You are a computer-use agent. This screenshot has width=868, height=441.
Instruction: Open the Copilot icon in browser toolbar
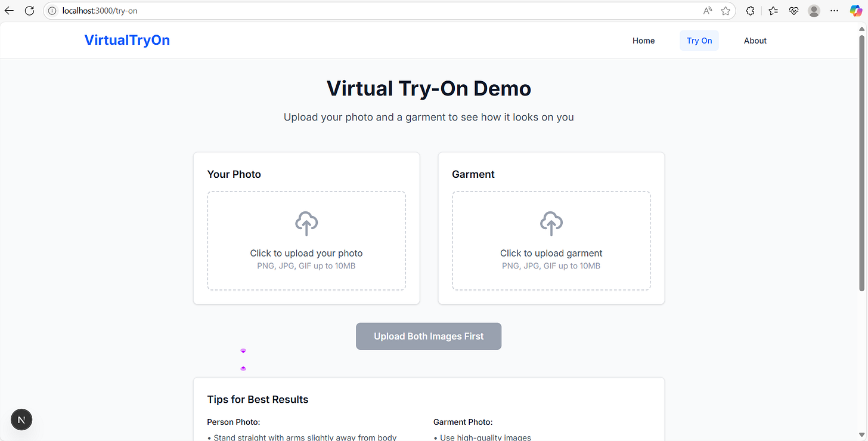pos(855,11)
